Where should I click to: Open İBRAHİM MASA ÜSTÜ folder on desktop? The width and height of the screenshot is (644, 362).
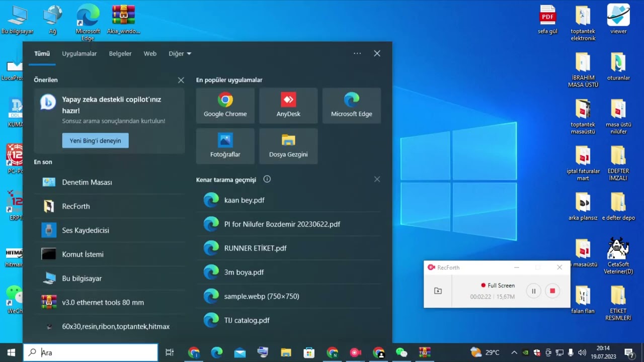[583, 70]
